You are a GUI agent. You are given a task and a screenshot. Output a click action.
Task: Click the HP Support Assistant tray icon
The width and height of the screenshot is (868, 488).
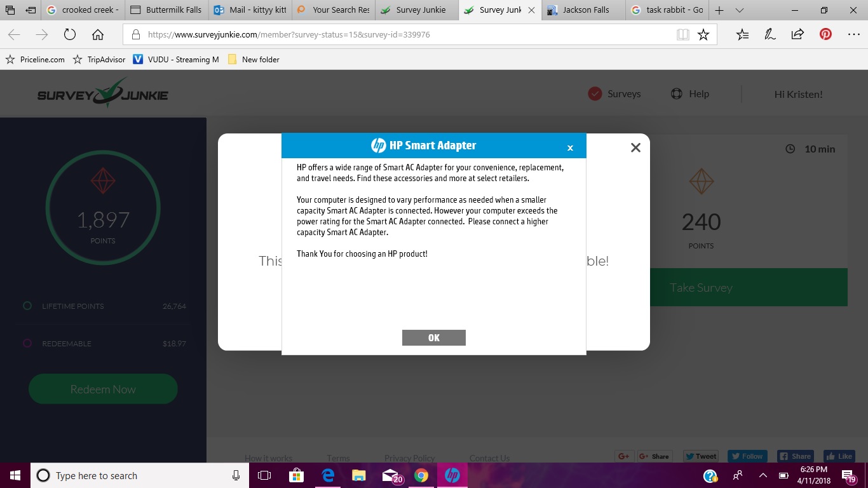pyautogui.click(x=710, y=475)
